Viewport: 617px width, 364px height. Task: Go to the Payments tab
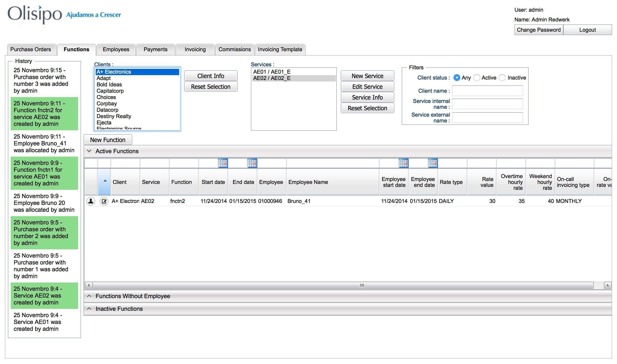click(x=155, y=50)
